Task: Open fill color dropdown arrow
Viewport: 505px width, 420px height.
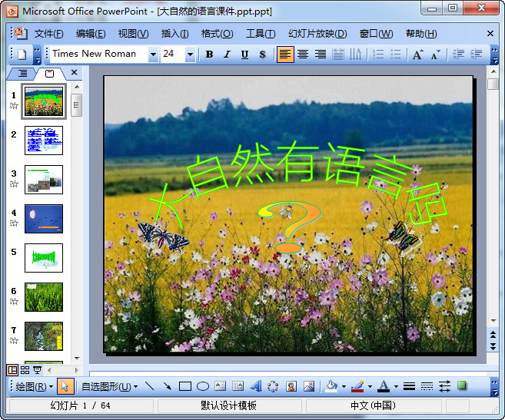Action: tap(344, 386)
